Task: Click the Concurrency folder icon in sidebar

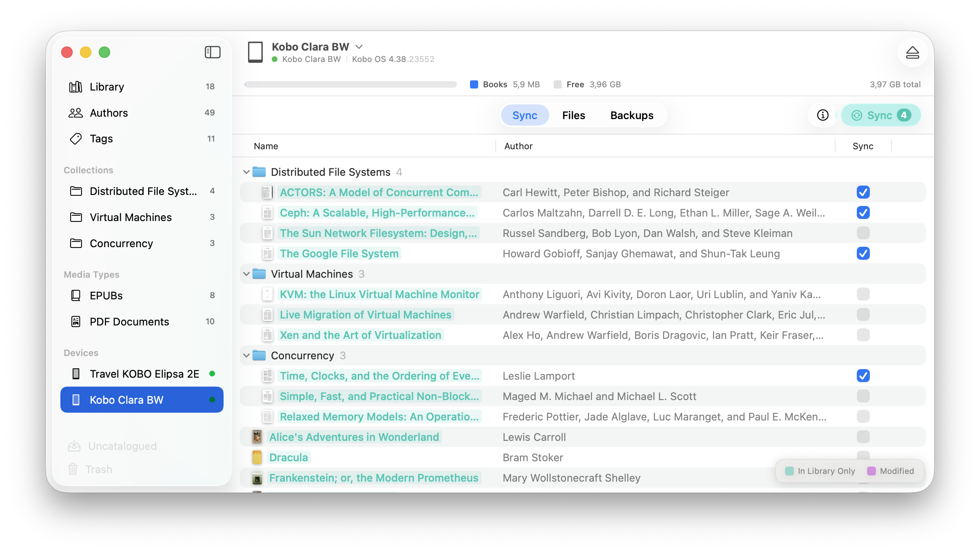Action: (x=76, y=243)
